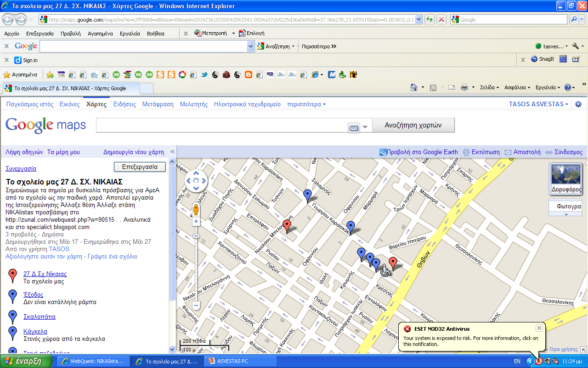Screen dimensions: 588x368
Task: Open the Google toolbar search box dropdown
Action: pyautogui.click(x=251, y=46)
